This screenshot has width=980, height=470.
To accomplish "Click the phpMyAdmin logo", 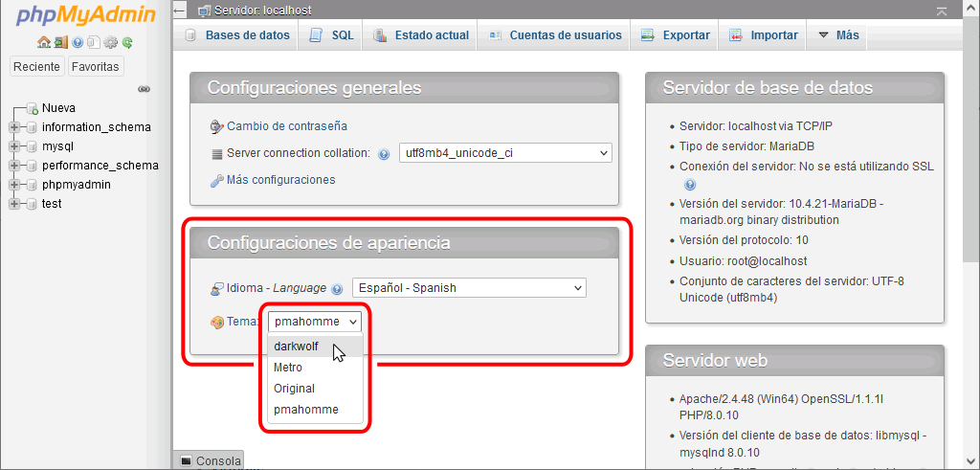I will (85, 15).
